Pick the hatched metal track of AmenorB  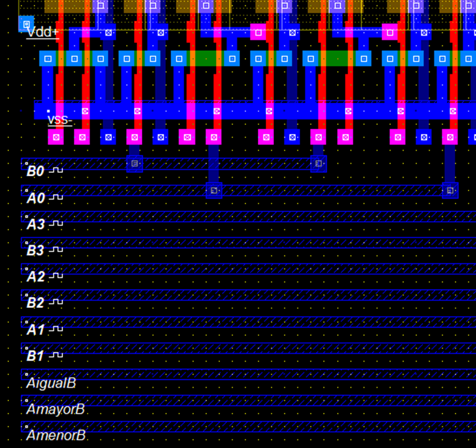click(248, 426)
